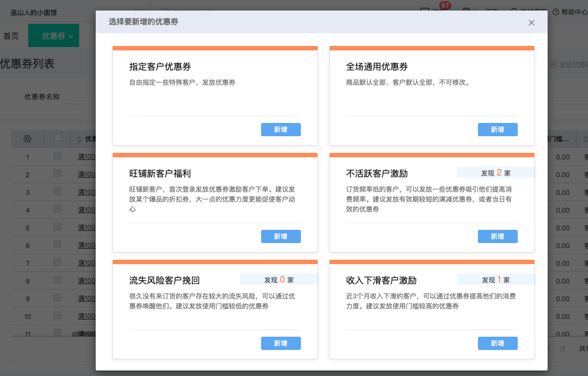Open the table column settings gear icon
588x376 pixels.
tap(27, 138)
